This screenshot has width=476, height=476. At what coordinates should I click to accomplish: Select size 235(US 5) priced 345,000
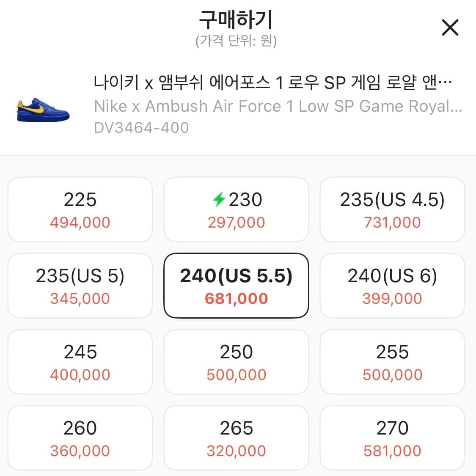coord(80,285)
